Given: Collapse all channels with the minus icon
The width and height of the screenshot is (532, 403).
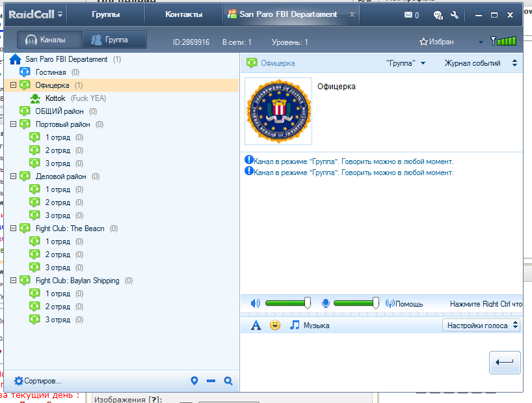Looking at the screenshot, I should point(211,381).
